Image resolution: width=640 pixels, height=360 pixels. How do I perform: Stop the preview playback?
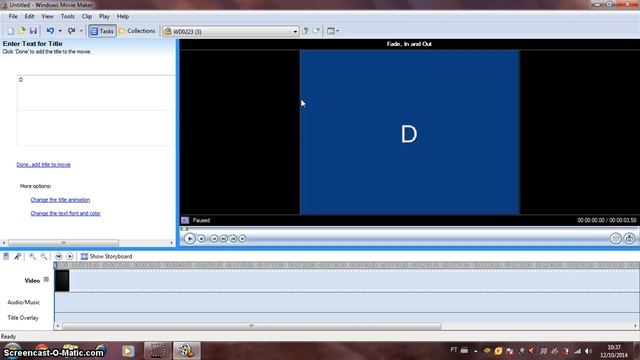202,238
